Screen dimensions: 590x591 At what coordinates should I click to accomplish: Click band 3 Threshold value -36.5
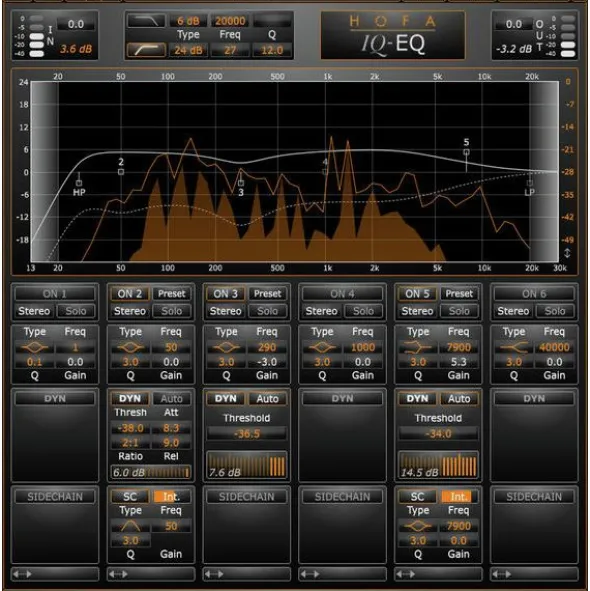247,433
